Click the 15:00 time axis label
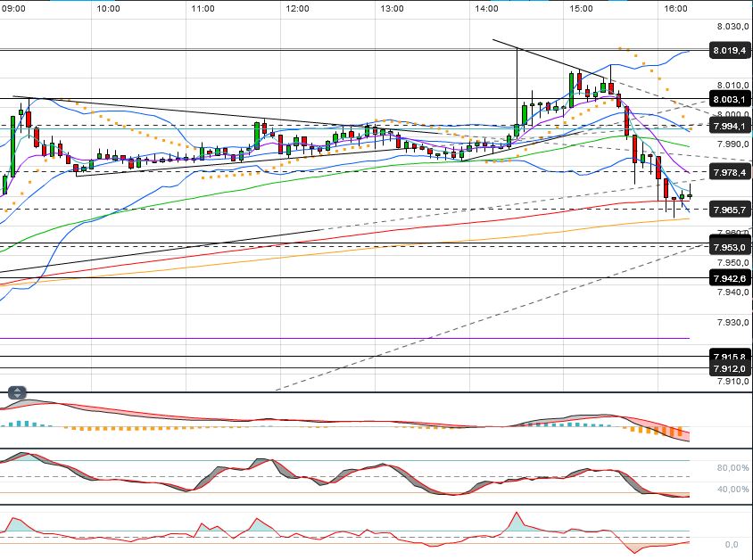The height and width of the screenshot is (560, 753). pos(581,9)
